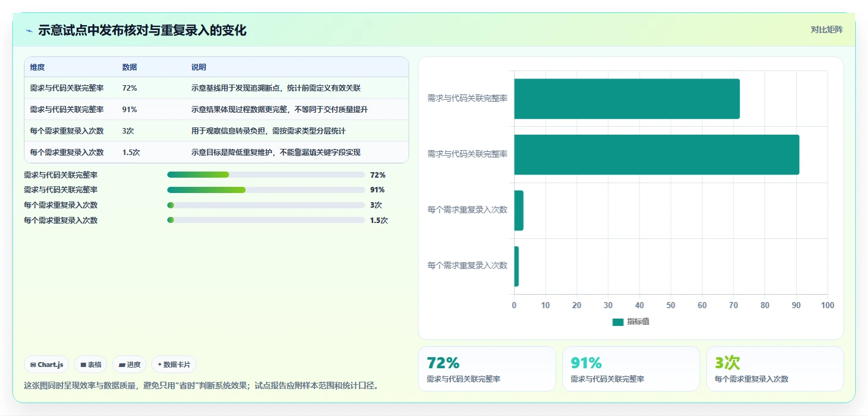Select the note starting with 示意基线用于发现追溯断点

click(276, 88)
